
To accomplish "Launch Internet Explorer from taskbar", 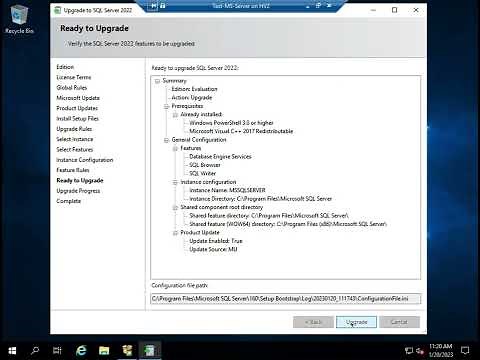I will [81, 350].
